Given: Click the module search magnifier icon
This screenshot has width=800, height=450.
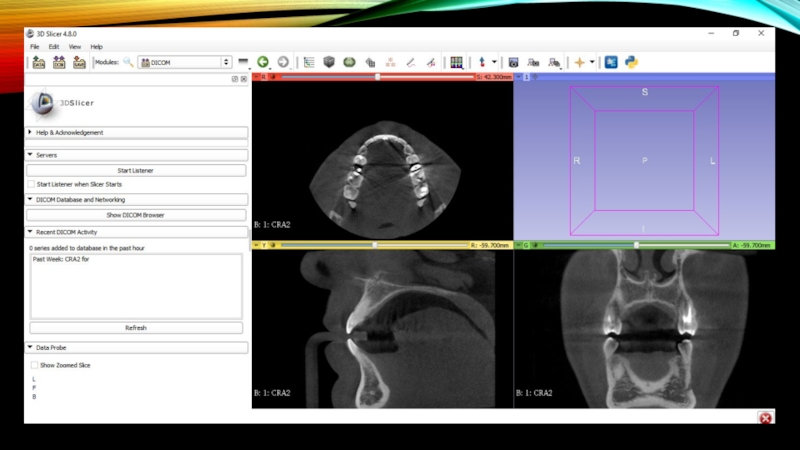Looking at the screenshot, I should [x=128, y=62].
